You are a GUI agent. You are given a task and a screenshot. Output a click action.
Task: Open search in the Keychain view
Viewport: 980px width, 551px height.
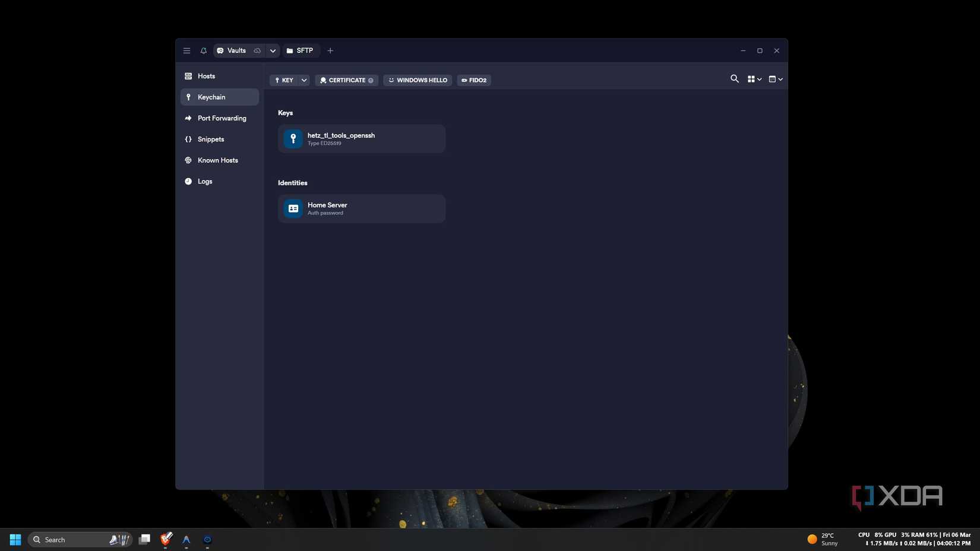tap(734, 78)
